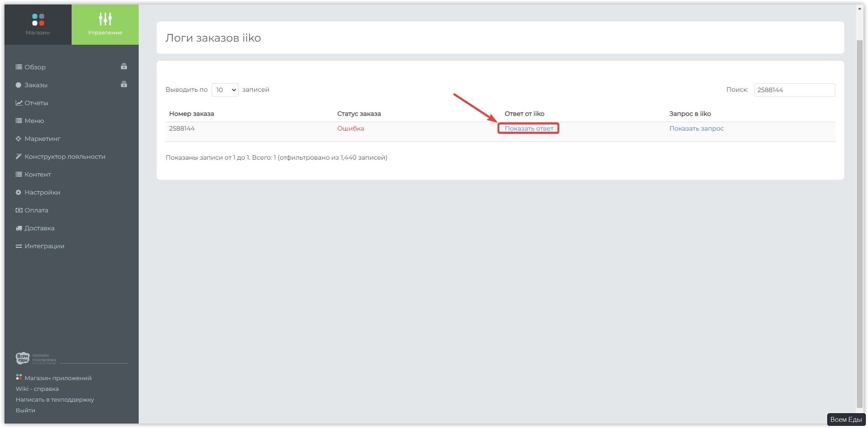Click the Маркетинг crosshair icon
Image resolution: width=868 pixels, height=428 pixels.
[18, 139]
